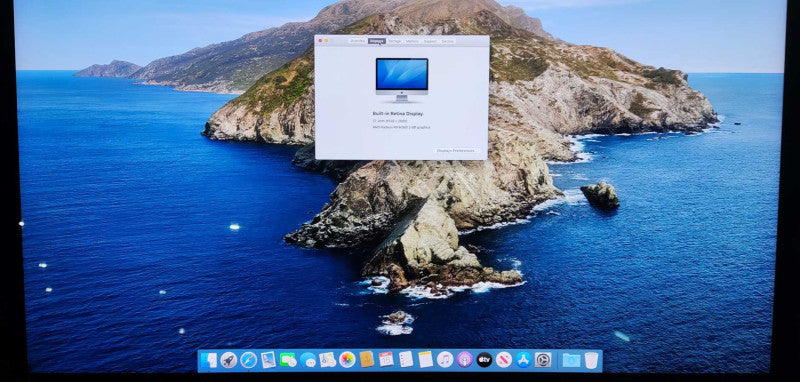Open News from the Dock
This screenshot has height=382, width=800.
504,360
